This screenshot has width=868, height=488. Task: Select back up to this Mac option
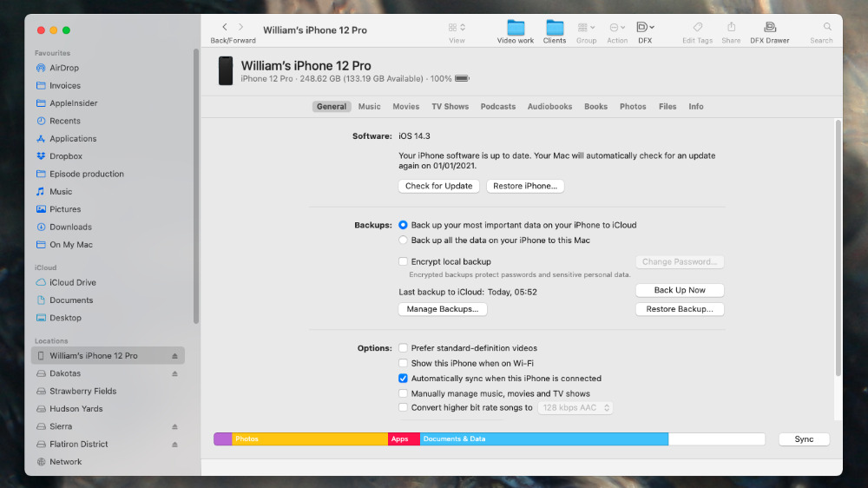(x=403, y=241)
